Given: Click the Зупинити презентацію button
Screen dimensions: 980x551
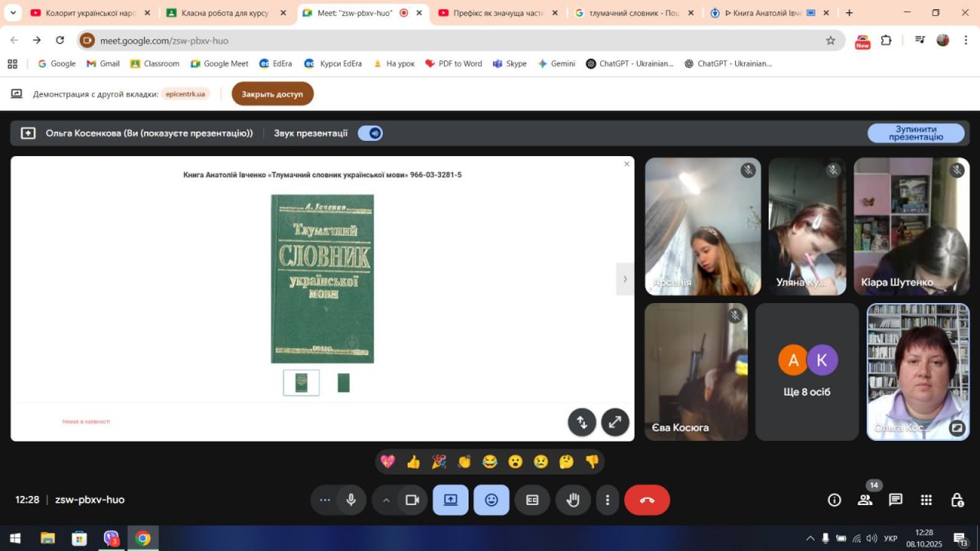Looking at the screenshot, I should point(916,133).
